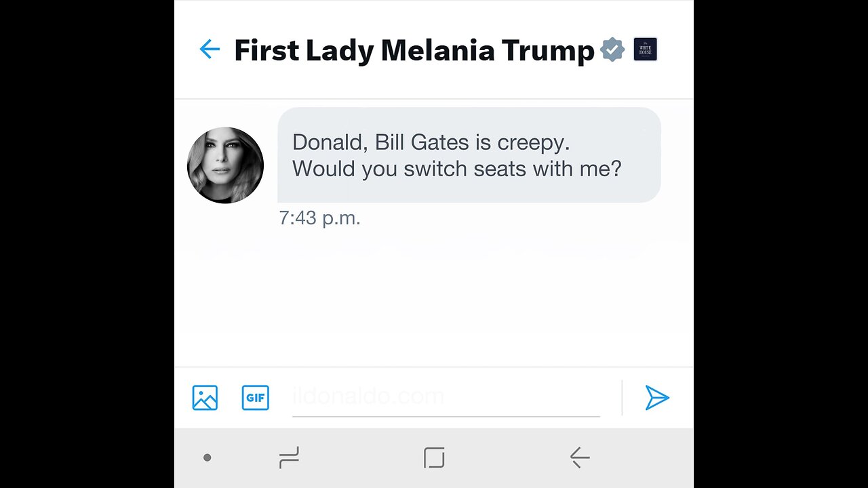Click the White House badge icon
The width and height of the screenshot is (868, 488).
coord(645,49)
